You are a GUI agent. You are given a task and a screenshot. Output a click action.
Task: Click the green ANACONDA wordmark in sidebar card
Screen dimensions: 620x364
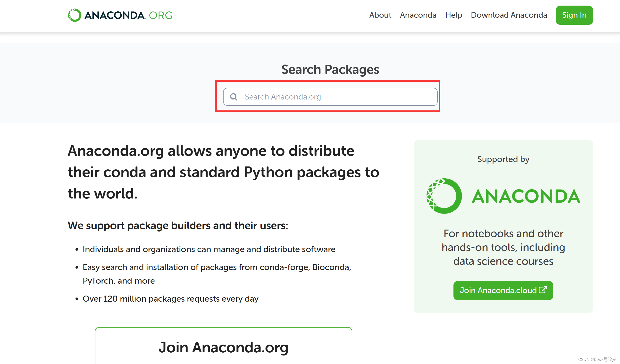[526, 197]
